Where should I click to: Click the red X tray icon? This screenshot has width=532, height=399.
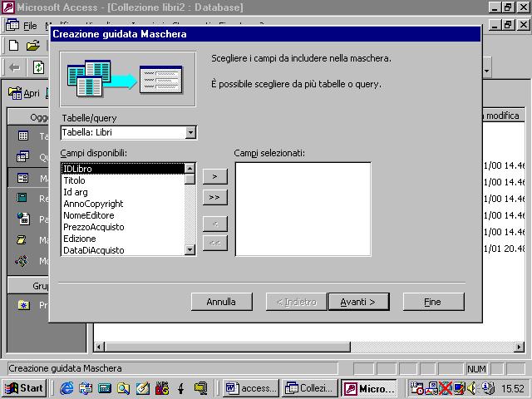tap(446, 388)
